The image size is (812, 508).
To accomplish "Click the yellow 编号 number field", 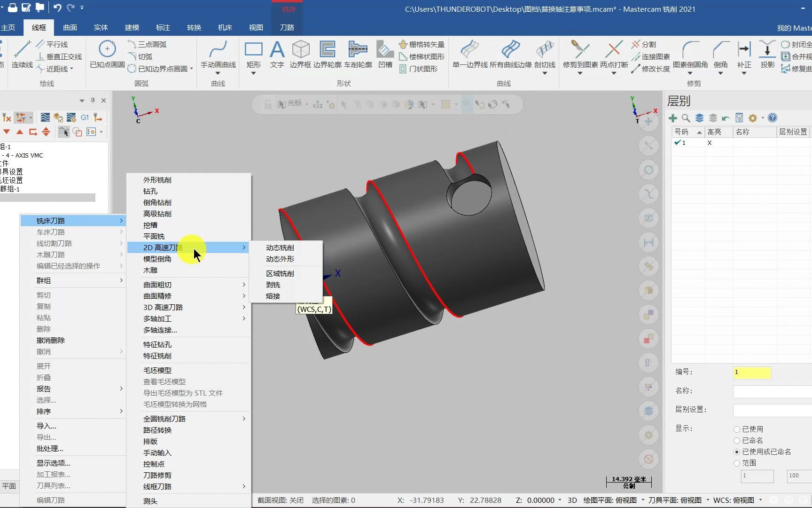I will [752, 373].
